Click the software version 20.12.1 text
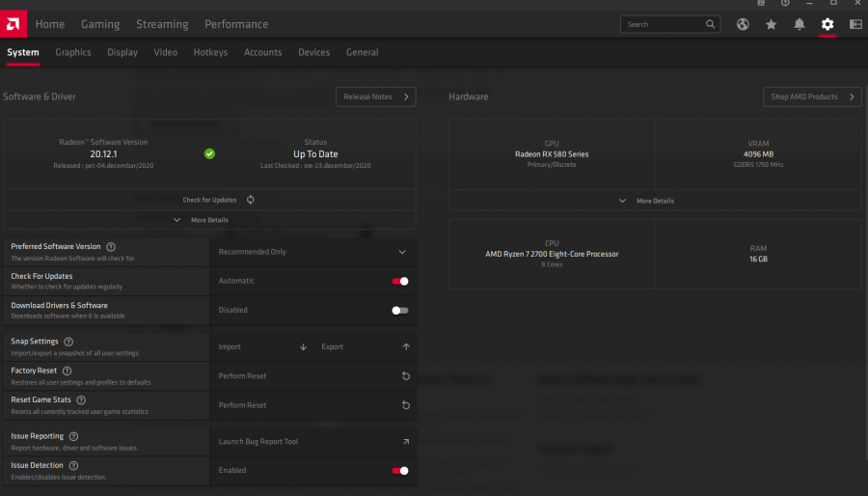The width and height of the screenshot is (868, 496). 103,154
